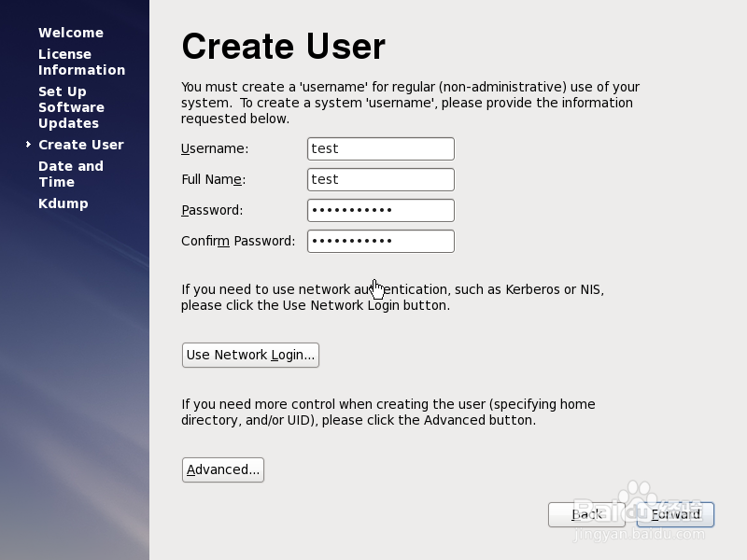Focus the Full Name text box
This screenshot has width=747, height=560.
381,179
